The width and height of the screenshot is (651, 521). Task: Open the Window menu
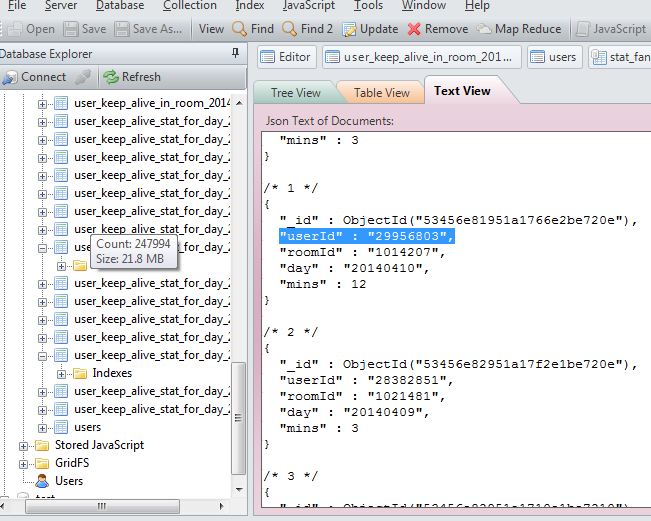[424, 5]
